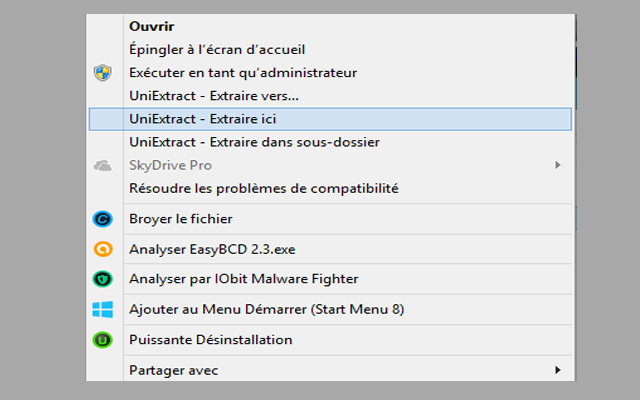This screenshot has width=640, height=400.
Task: Select Ouvrir from the context menu
Action: pyautogui.click(x=150, y=25)
